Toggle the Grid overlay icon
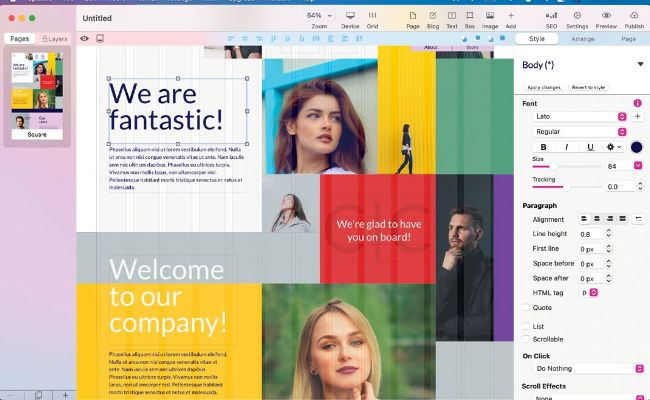The width and height of the screenshot is (650, 400). (372, 19)
